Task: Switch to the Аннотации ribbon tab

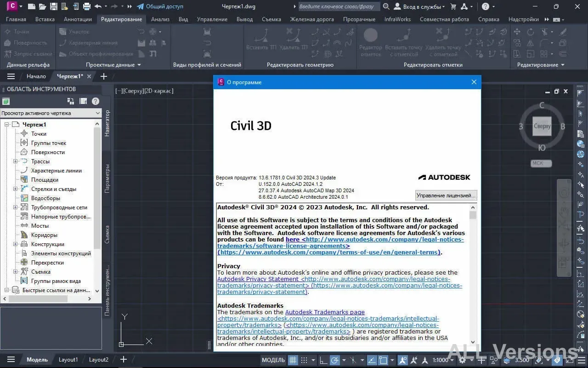Action: pos(78,19)
